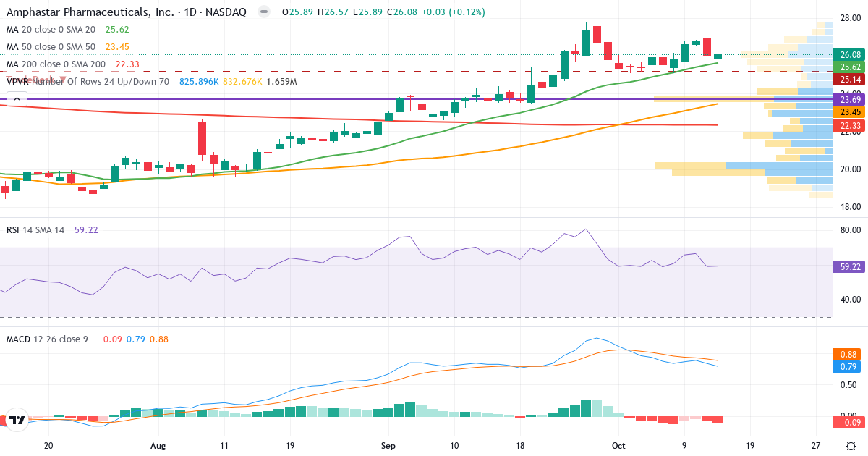Click the 40.00 RSI scale label

coord(849,300)
